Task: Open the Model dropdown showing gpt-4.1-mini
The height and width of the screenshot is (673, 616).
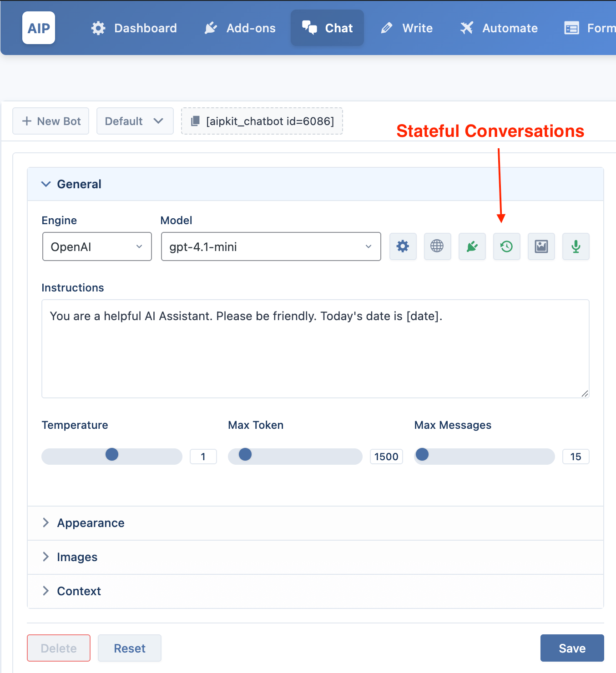Action: [x=271, y=246]
